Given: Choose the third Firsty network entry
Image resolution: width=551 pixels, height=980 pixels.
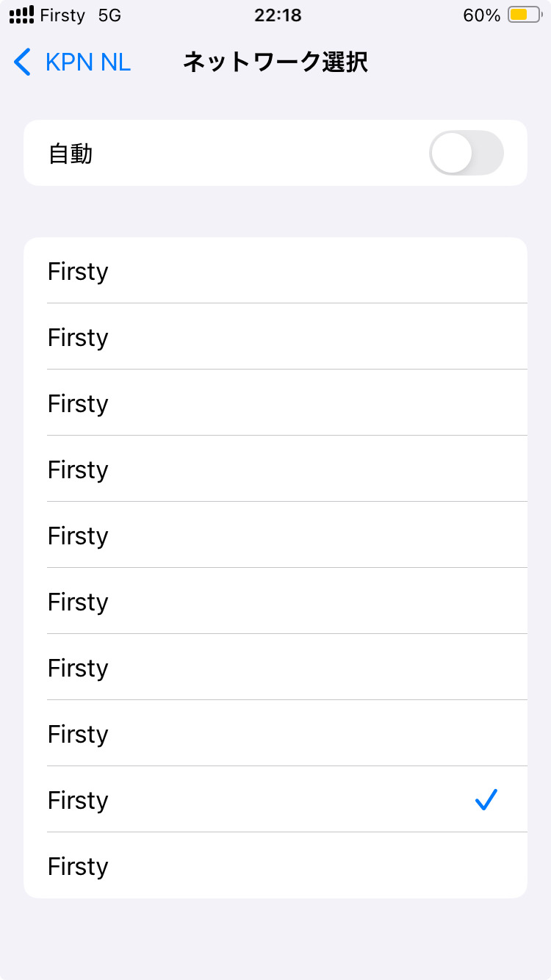Looking at the screenshot, I should (x=275, y=403).
